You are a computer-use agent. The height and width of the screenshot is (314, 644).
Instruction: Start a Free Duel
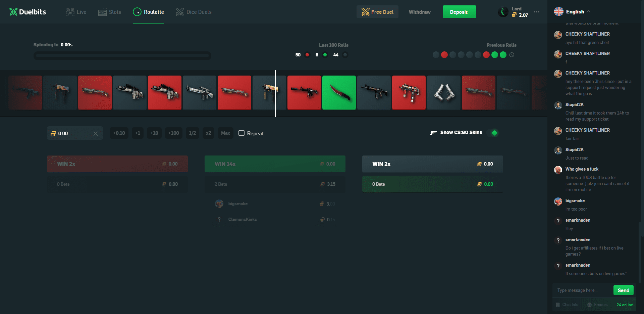point(377,12)
